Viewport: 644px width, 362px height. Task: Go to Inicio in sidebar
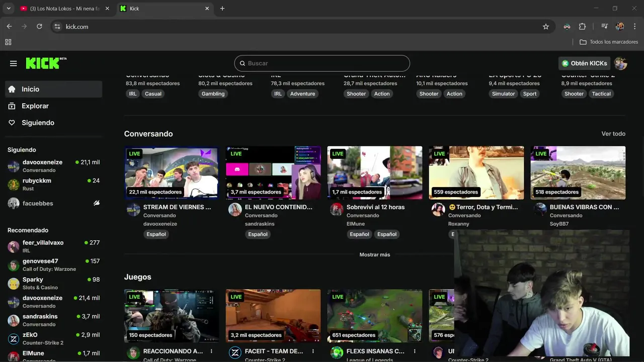53,89
